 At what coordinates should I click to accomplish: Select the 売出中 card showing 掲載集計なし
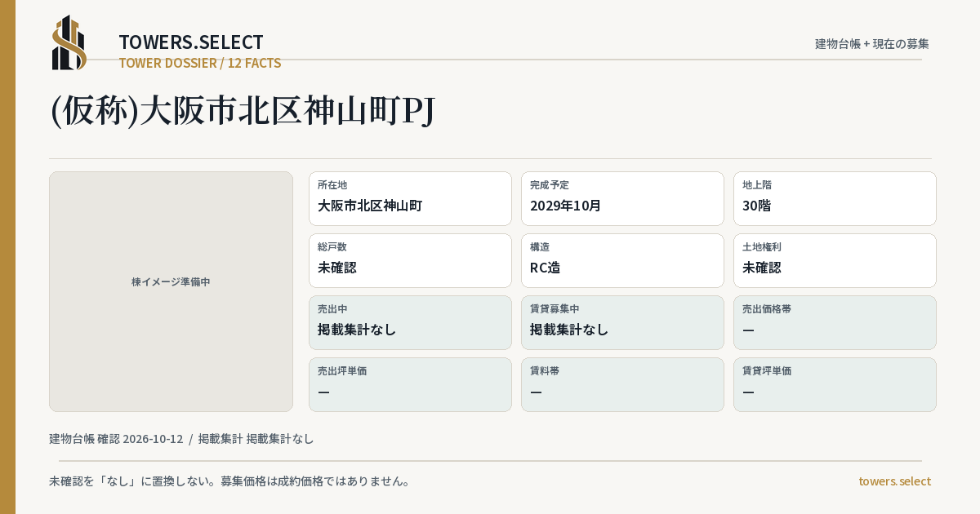point(410,322)
